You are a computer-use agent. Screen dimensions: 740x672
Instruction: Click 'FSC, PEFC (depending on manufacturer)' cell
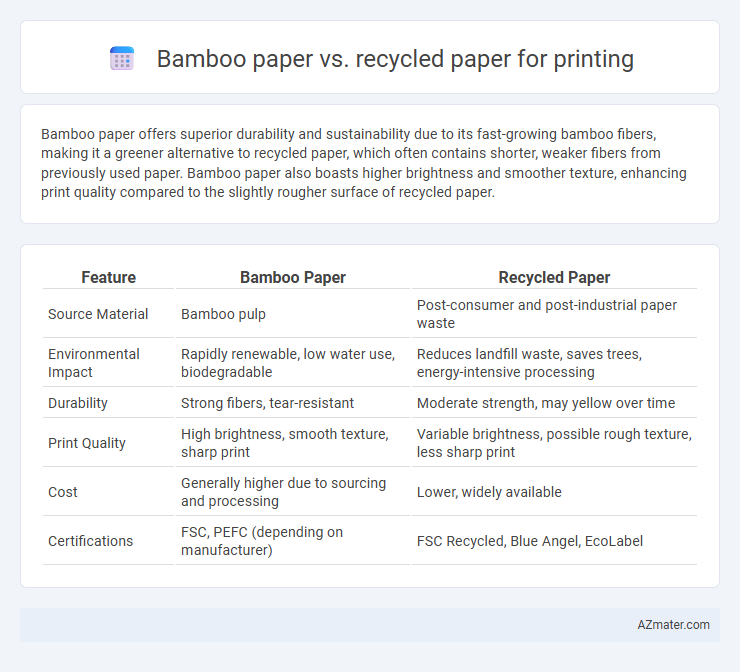tap(262, 541)
